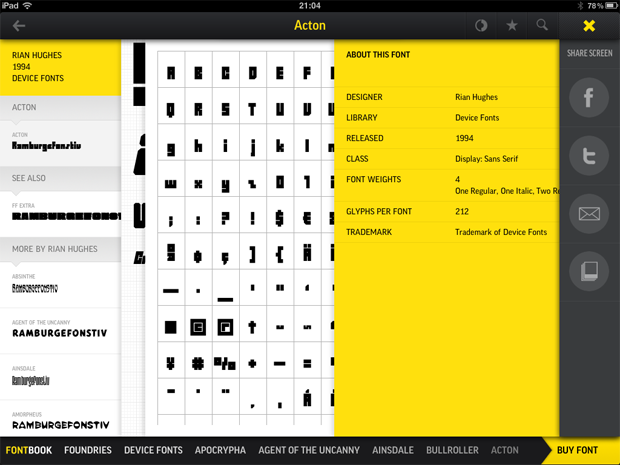Screen dimensions: 620x465
Task: Tap designer value Rian Hughes in info panel
Action: click(476, 97)
